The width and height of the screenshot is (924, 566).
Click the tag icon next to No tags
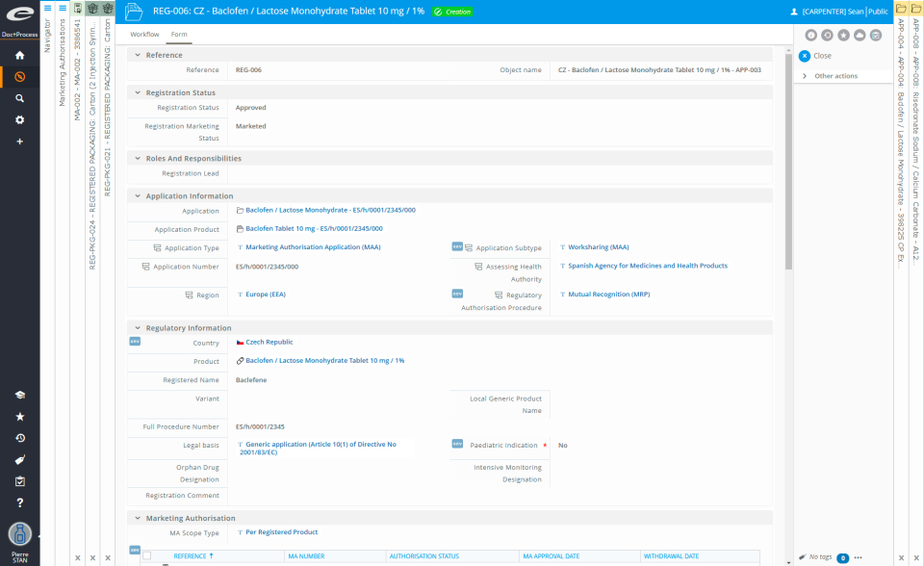[803, 556]
